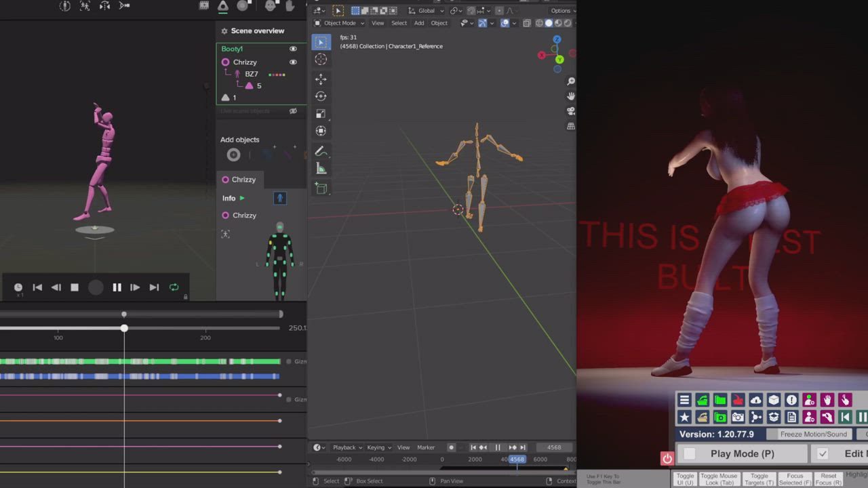This screenshot has height=488, width=868.
Task: Click the exclamation mark info icon
Action: 791,400
